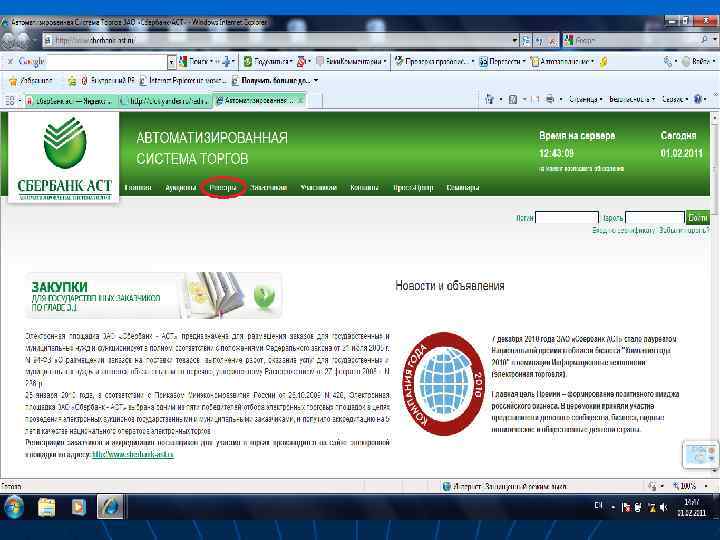This screenshot has width=720, height=540.
Task: Open the media player taskbar icon
Action: coord(79,507)
